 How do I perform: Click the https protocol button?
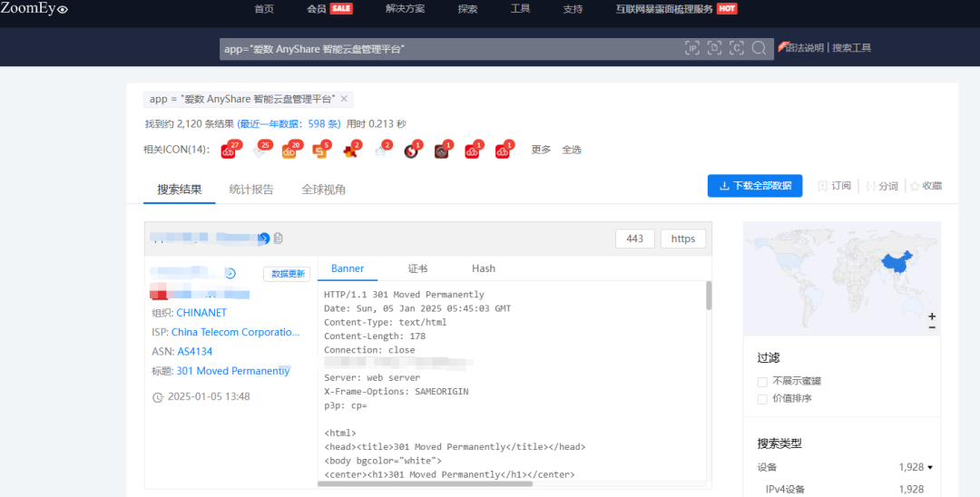pos(683,239)
